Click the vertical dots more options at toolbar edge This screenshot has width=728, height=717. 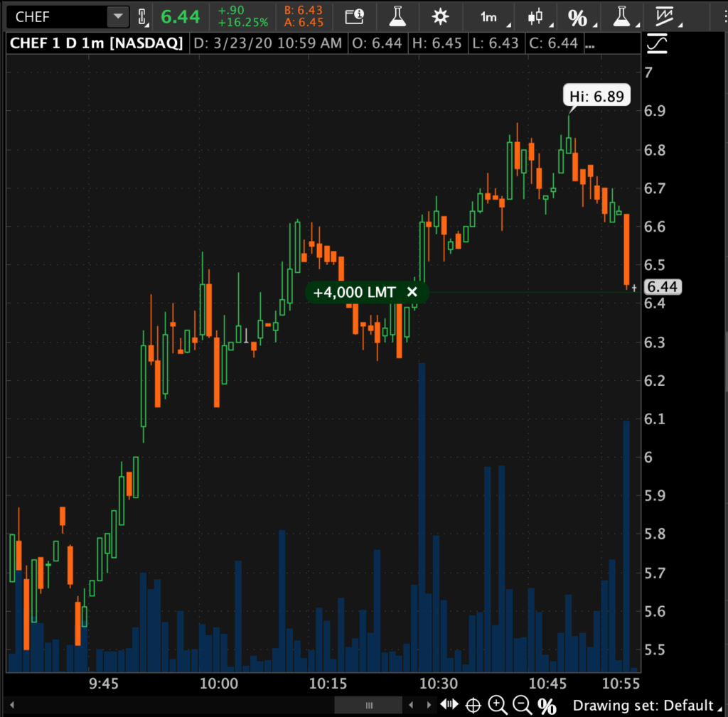[724, 17]
